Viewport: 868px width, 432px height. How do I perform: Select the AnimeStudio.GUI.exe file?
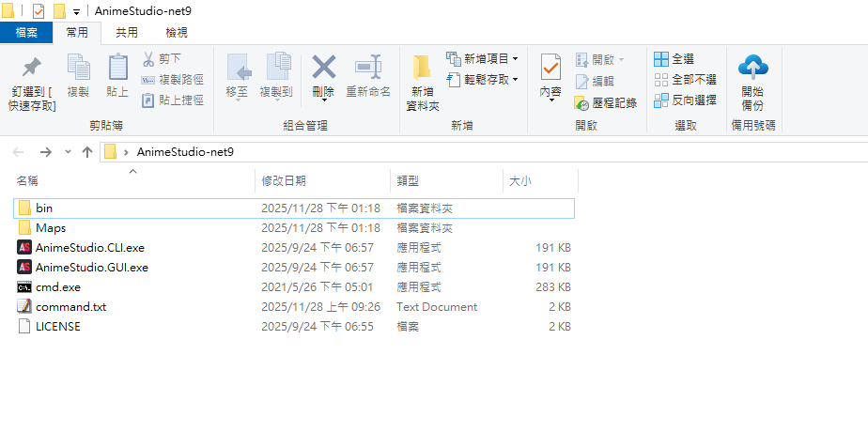pyautogui.click(x=91, y=268)
